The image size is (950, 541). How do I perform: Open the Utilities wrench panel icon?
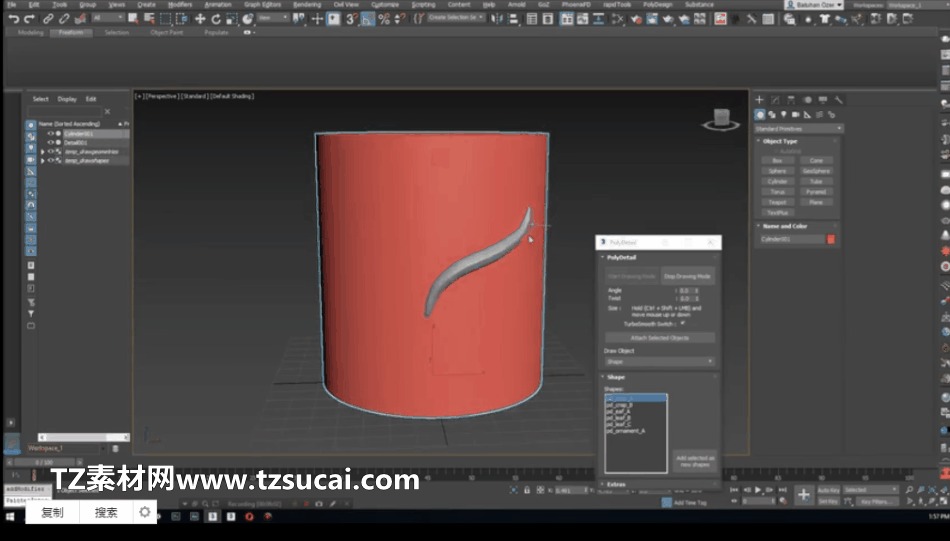(839, 100)
